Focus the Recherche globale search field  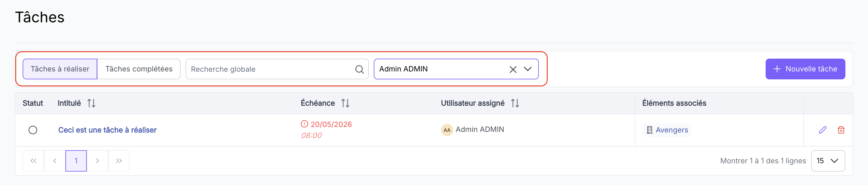click(x=277, y=69)
